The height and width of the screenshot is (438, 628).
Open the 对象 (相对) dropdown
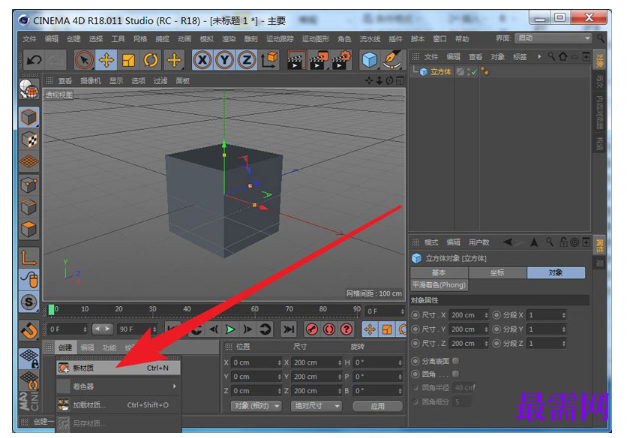tap(256, 406)
